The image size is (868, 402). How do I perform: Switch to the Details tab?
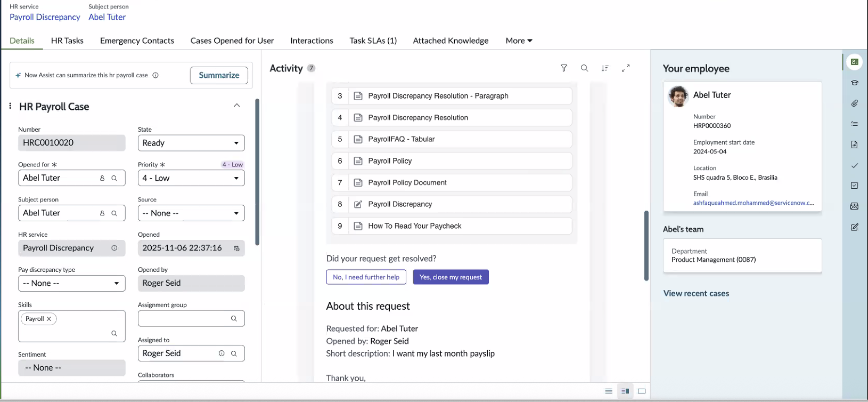22,41
